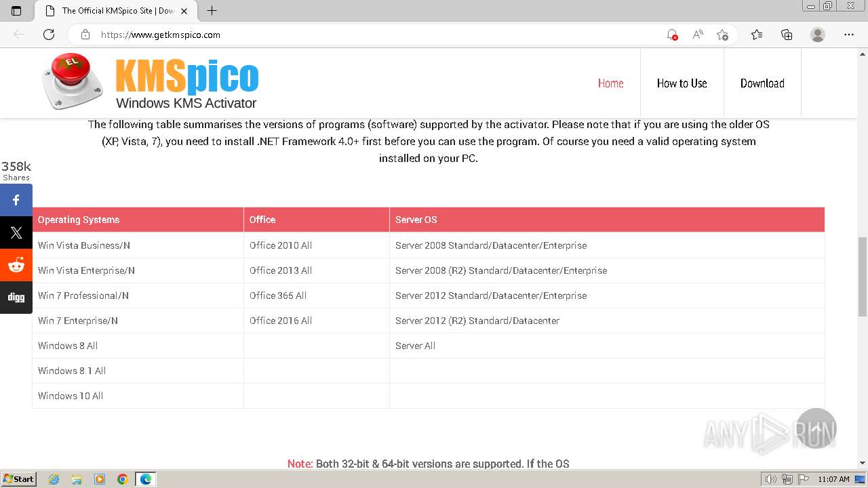The image size is (868, 488).
Task: View site information lock icon
Action: [85, 35]
